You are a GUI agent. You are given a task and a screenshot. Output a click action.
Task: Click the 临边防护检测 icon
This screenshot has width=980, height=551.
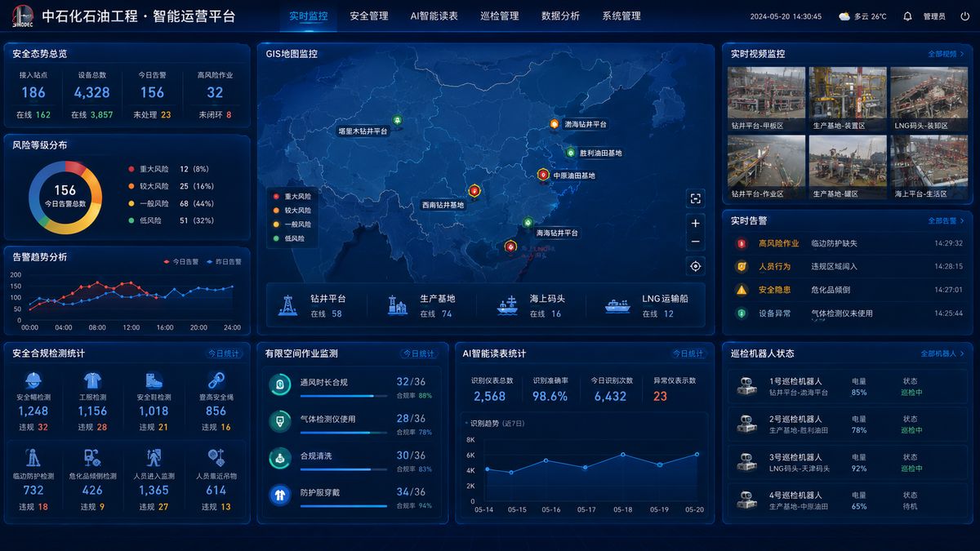coord(33,458)
